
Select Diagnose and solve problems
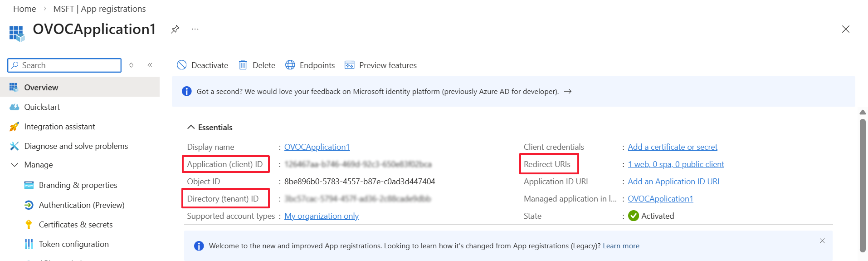(x=76, y=146)
